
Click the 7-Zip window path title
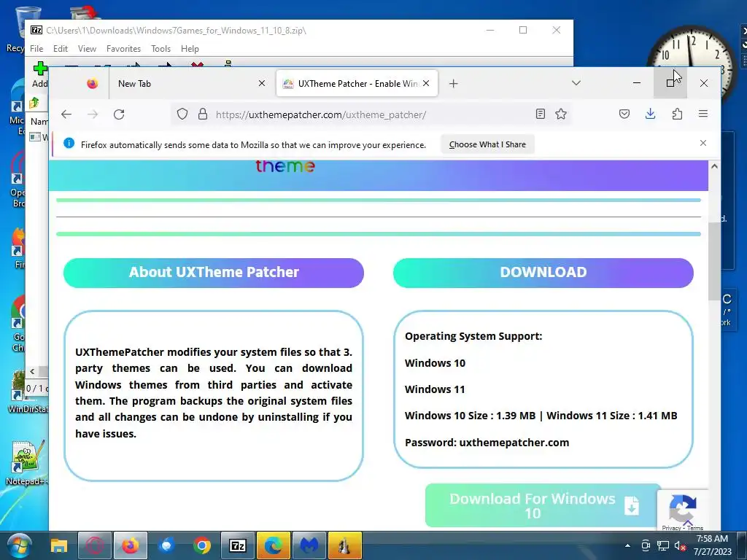point(176,31)
